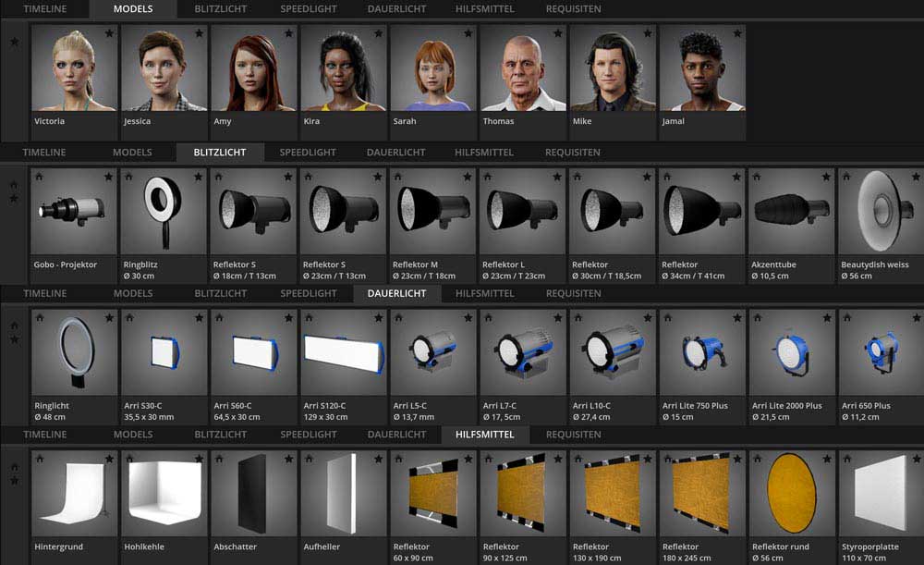The image size is (924, 565).
Task: Click the "Arri S60-C" label text
Action: [233, 406]
